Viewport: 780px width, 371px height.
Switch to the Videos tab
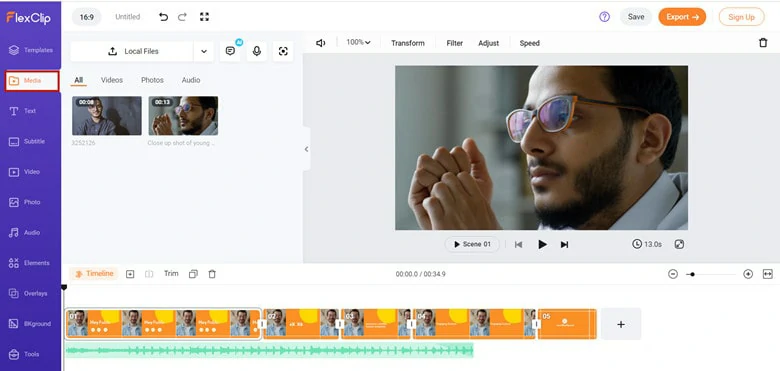point(112,80)
